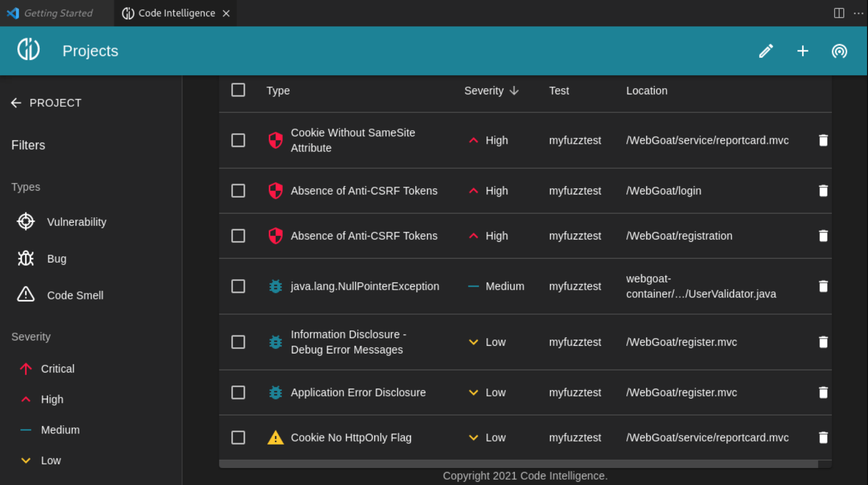
Task: Delete the /WebGoat/registration CSRF finding
Action: (x=823, y=236)
